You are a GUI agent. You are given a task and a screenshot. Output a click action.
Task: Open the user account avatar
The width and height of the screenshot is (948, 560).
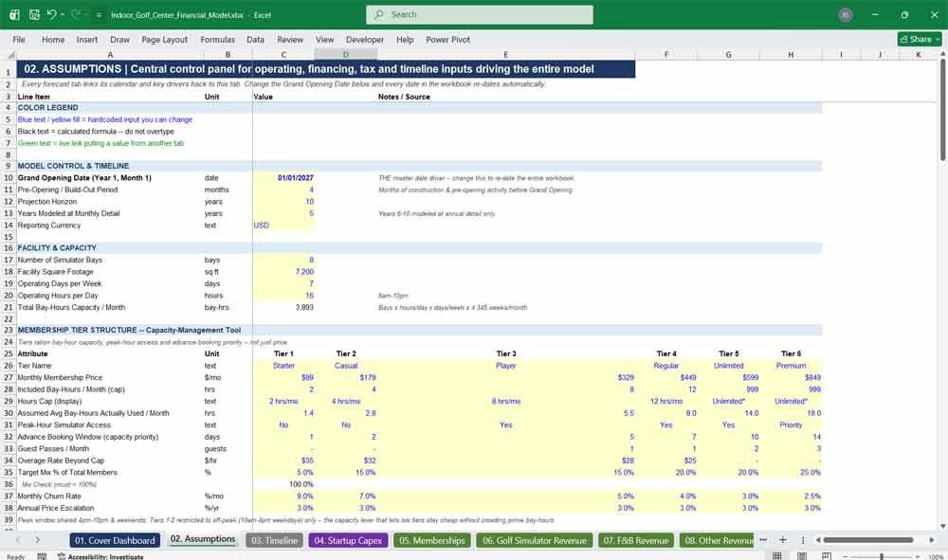(846, 14)
